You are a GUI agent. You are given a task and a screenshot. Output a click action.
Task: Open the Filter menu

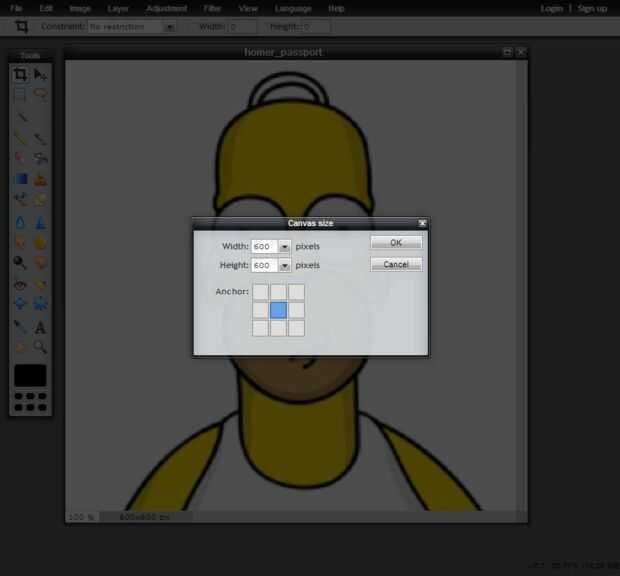pos(212,8)
